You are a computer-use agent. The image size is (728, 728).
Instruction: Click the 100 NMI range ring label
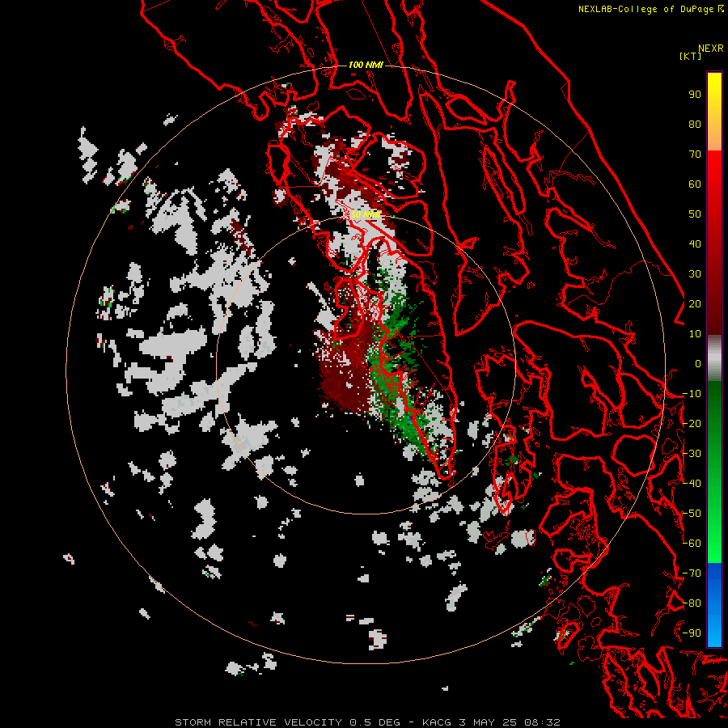[366, 65]
